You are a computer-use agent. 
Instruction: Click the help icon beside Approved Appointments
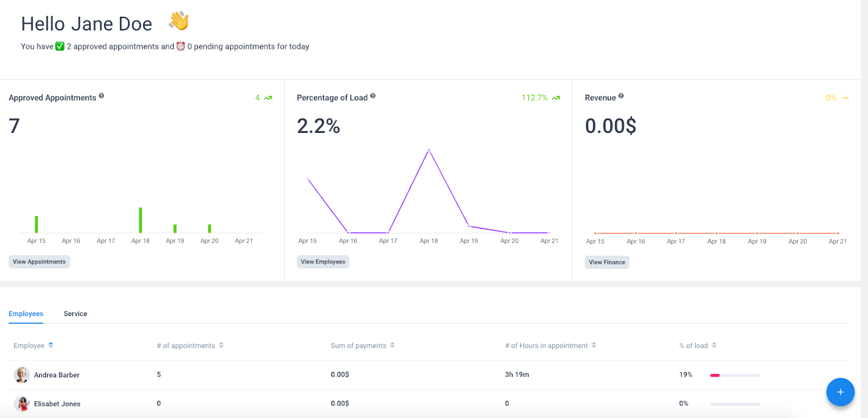pos(101,96)
